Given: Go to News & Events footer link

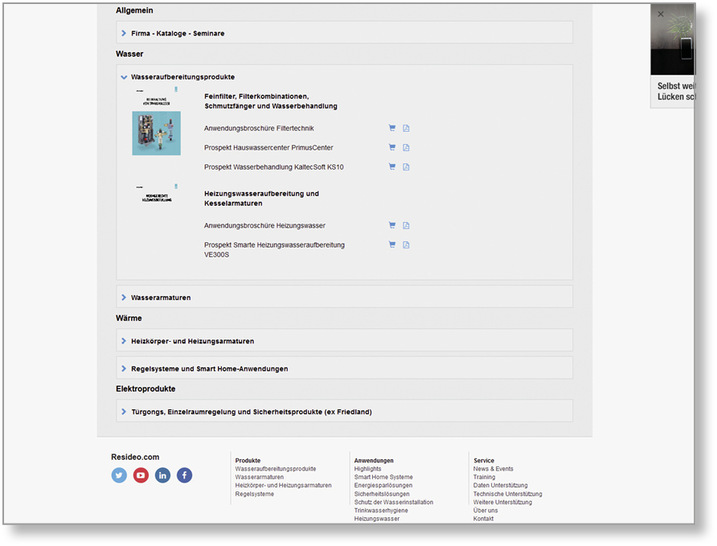Looking at the screenshot, I should 493,469.
